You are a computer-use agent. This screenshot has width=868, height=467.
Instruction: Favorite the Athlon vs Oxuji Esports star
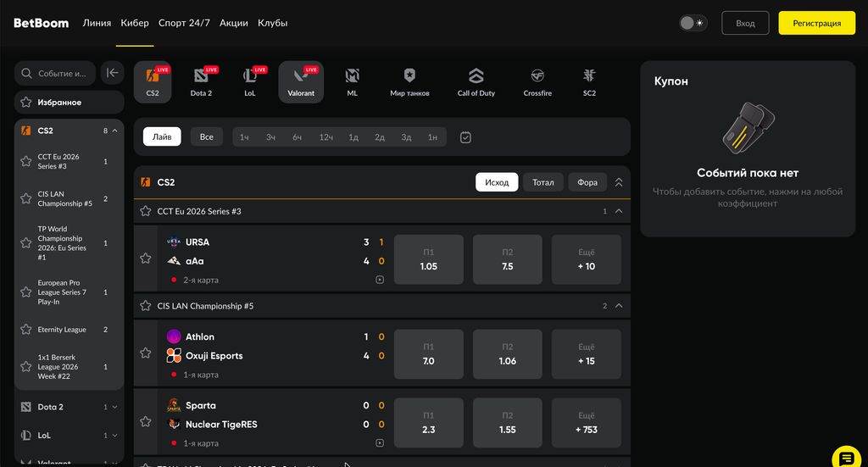tap(146, 353)
